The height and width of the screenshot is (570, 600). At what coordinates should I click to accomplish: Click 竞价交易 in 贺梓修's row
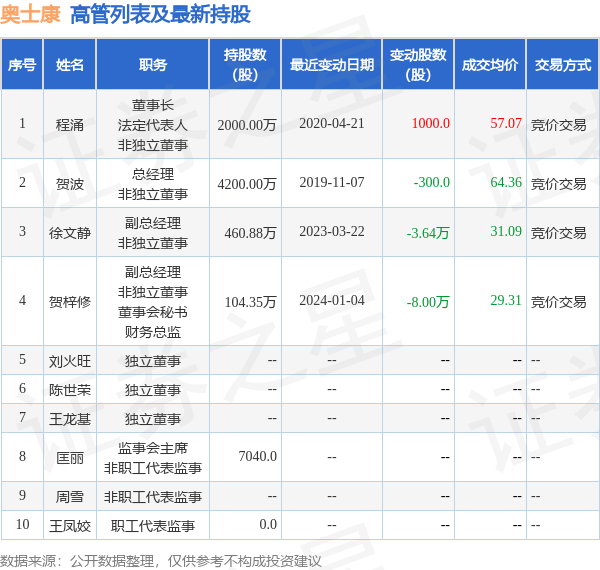click(558, 302)
